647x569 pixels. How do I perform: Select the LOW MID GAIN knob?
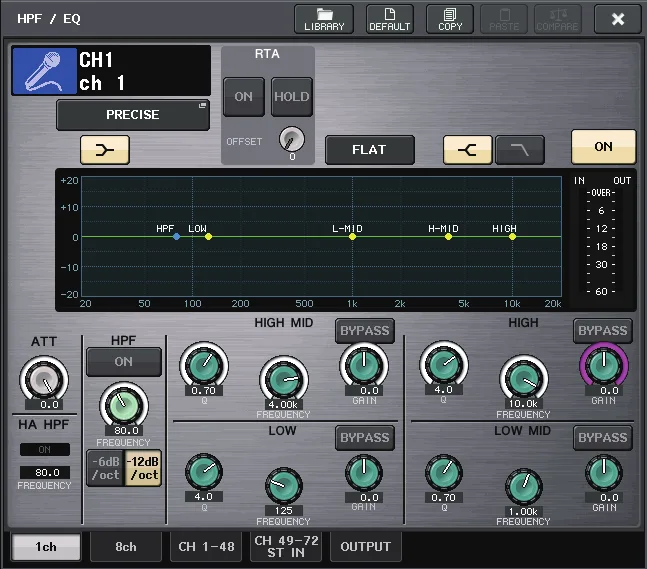pos(604,473)
